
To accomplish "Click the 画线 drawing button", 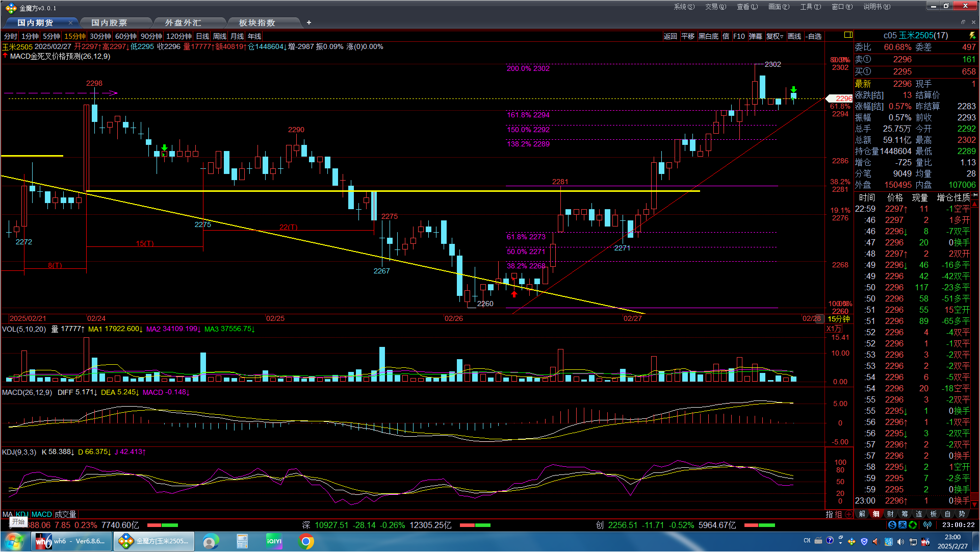I will point(794,36).
